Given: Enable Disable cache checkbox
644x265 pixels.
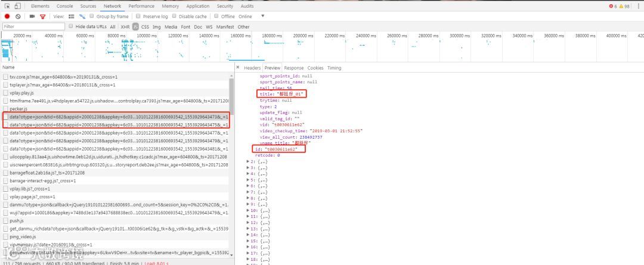Looking at the screenshot, I should coord(174,16).
